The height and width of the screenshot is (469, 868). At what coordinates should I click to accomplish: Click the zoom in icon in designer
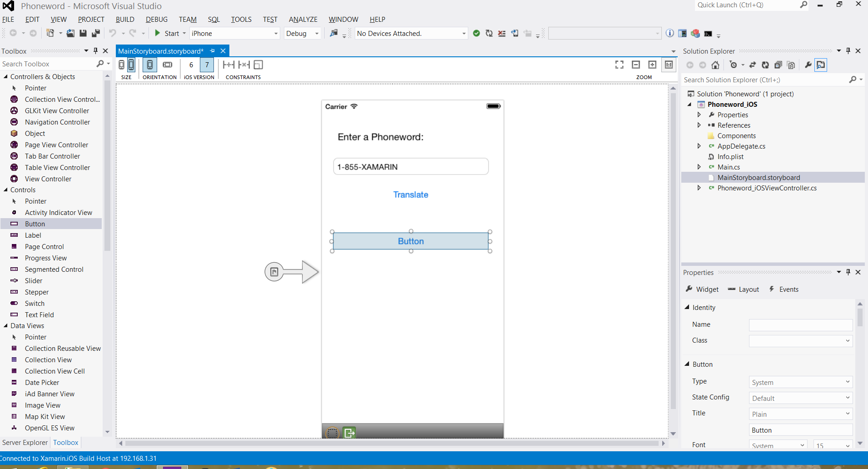(x=652, y=65)
